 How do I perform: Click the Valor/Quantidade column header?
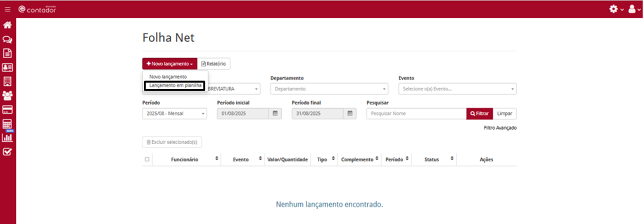(x=288, y=160)
